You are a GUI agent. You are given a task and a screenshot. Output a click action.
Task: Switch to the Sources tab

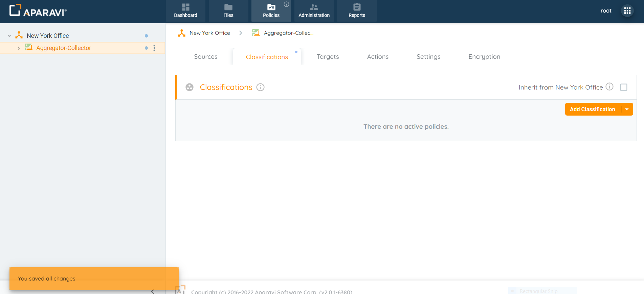(x=205, y=57)
